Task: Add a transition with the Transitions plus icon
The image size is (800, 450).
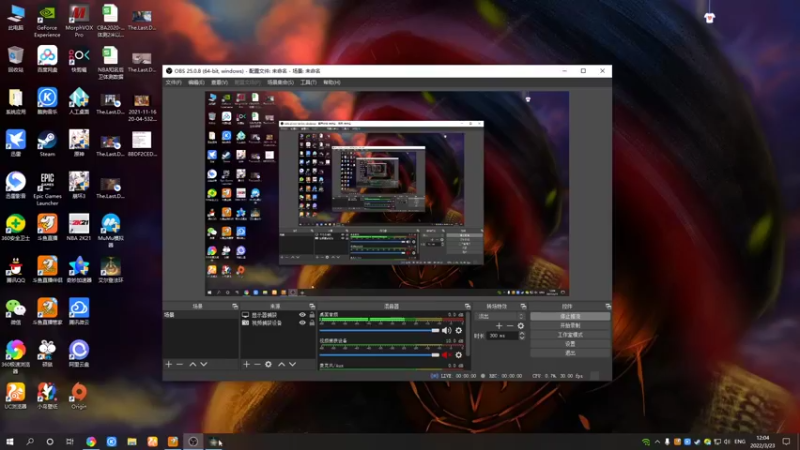Action: coord(499,326)
